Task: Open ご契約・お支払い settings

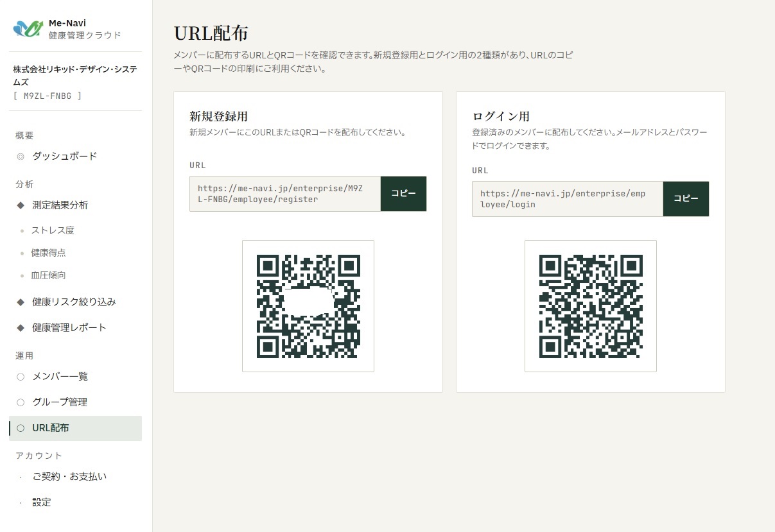Action: pyautogui.click(x=75, y=476)
